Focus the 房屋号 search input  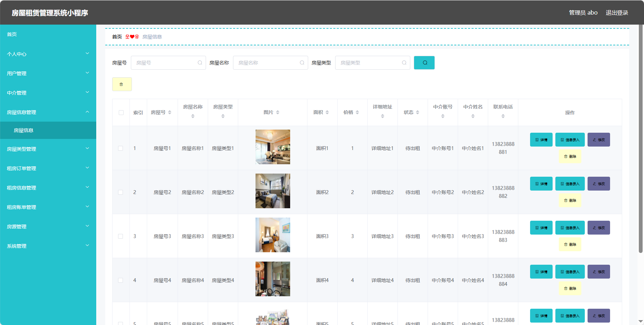[x=168, y=63]
